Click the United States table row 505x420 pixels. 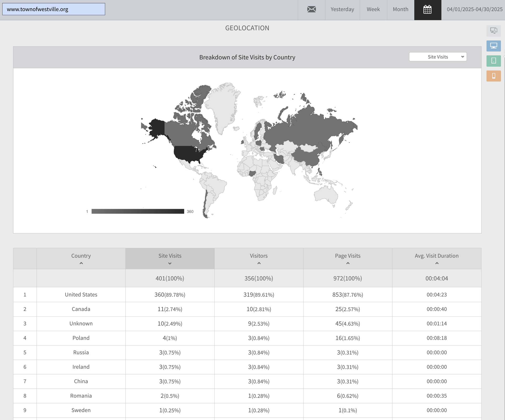coord(81,294)
